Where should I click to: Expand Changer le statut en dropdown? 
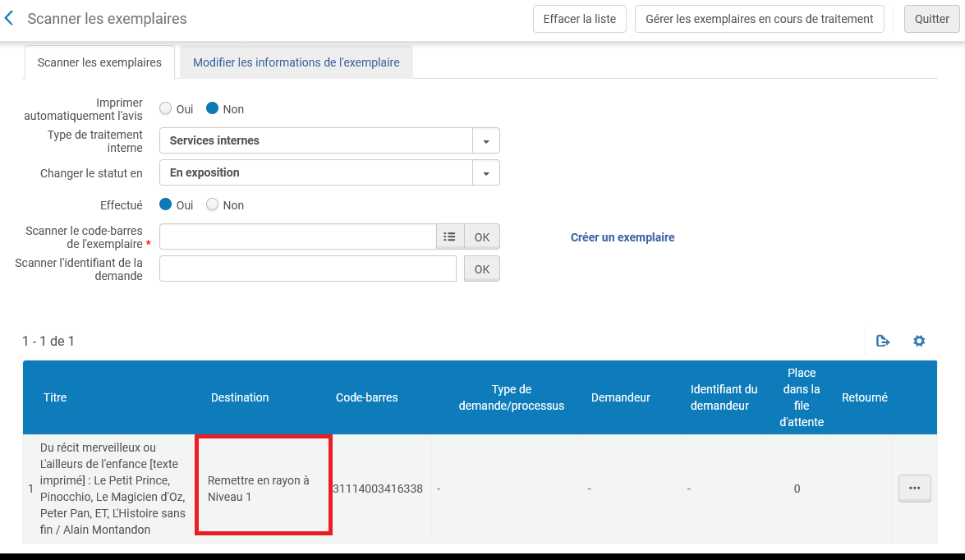click(x=485, y=173)
